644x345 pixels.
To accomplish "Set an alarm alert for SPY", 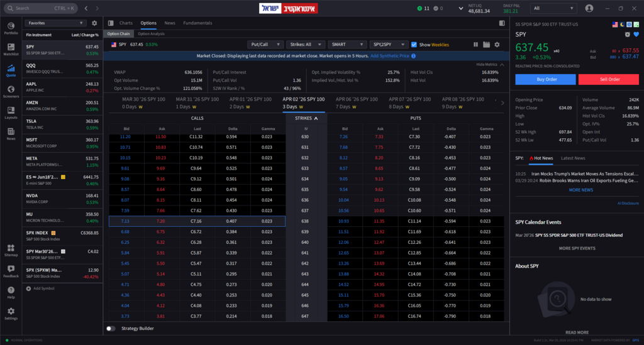I will pyautogui.click(x=627, y=35).
